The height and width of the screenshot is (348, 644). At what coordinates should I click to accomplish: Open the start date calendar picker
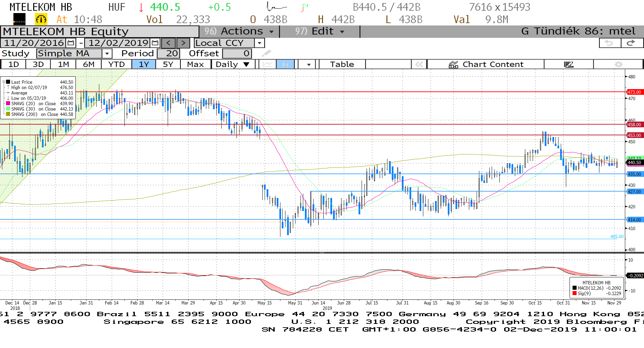pyautogui.click(x=71, y=43)
